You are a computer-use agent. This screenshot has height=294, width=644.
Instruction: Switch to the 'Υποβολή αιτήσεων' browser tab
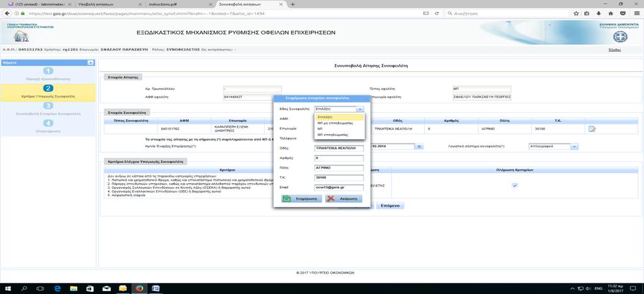click(108, 4)
